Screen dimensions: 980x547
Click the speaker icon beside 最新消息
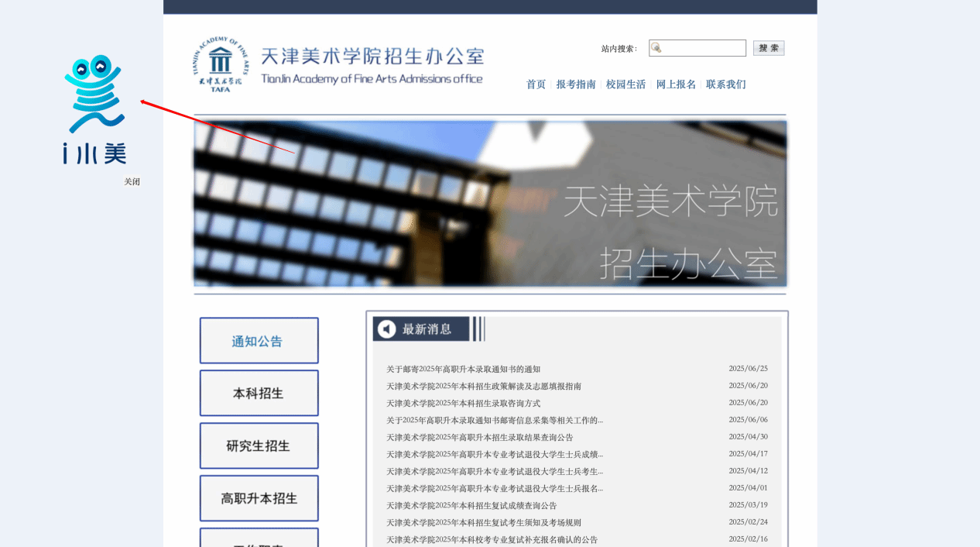(386, 329)
